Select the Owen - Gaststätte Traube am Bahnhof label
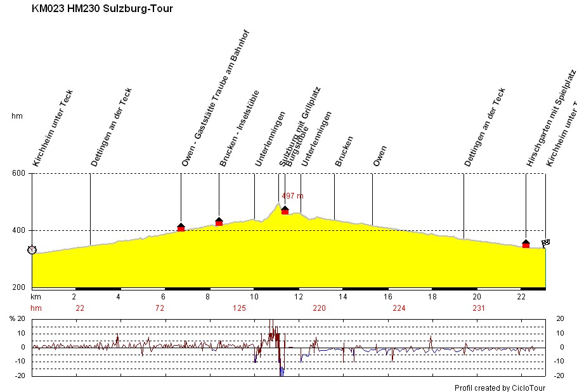The height and width of the screenshot is (392, 577). (x=216, y=98)
